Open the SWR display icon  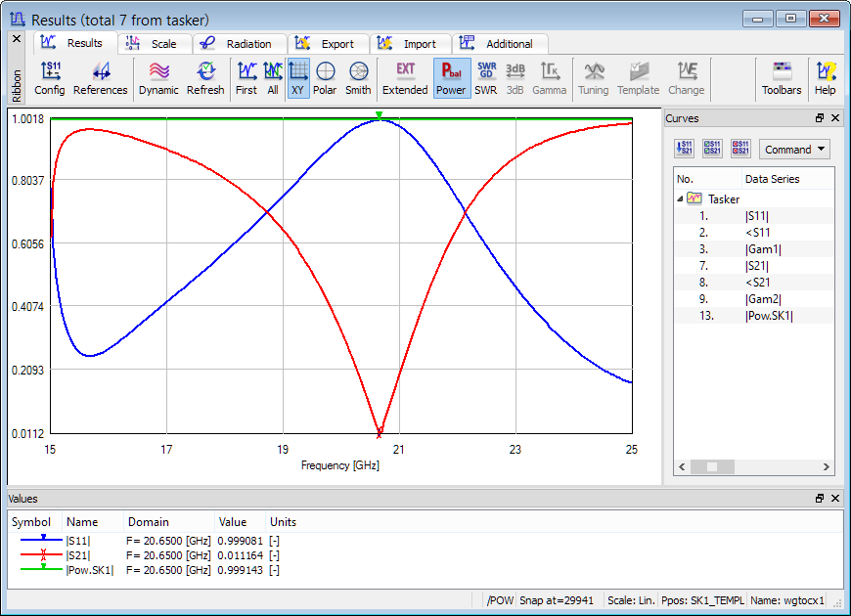pyautogui.click(x=486, y=78)
